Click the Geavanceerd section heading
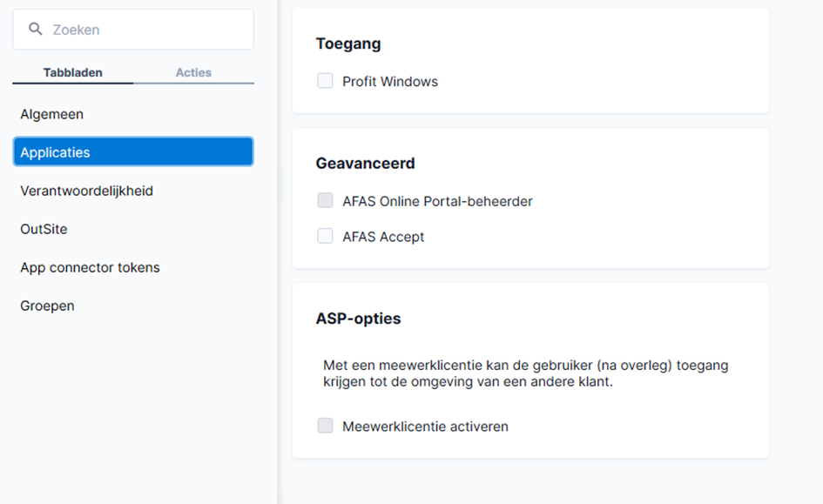Image resolution: width=823 pixels, height=504 pixels. click(365, 163)
